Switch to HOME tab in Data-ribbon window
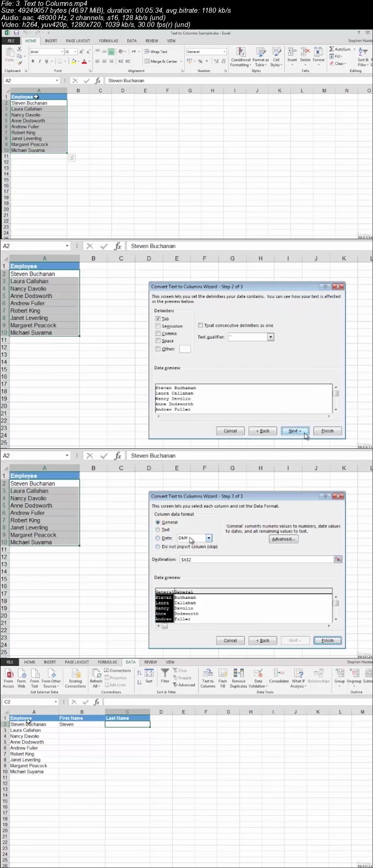 (x=30, y=662)
